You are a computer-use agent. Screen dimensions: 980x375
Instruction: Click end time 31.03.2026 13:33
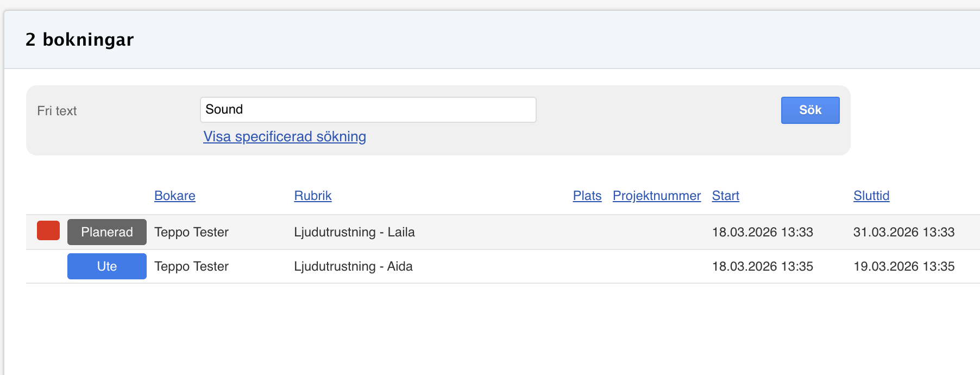coord(903,232)
